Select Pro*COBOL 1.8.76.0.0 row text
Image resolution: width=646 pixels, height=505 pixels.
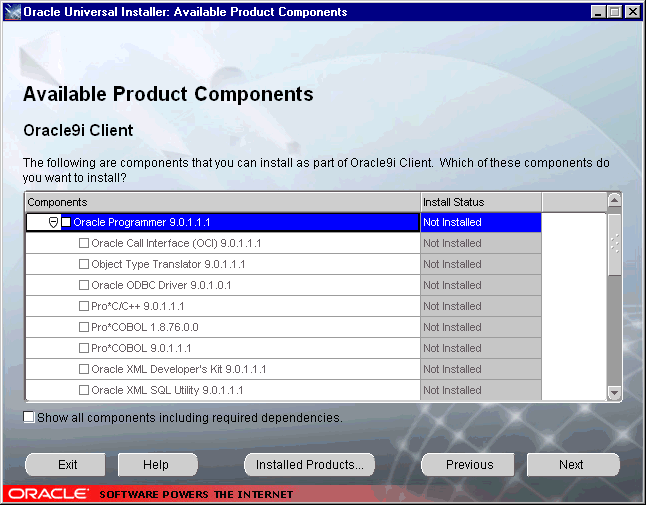click(x=145, y=327)
